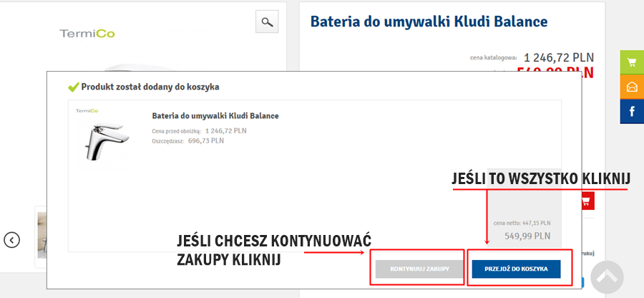
Task: Click the magnifier zoom icon above product image
Action: coord(267,22)
